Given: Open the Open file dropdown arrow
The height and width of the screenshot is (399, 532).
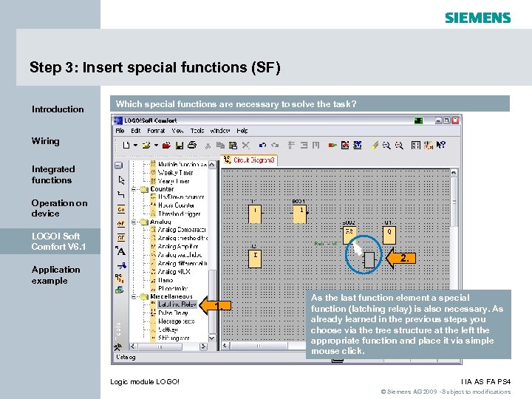Looking at the screenshot, I should point(156,146).
